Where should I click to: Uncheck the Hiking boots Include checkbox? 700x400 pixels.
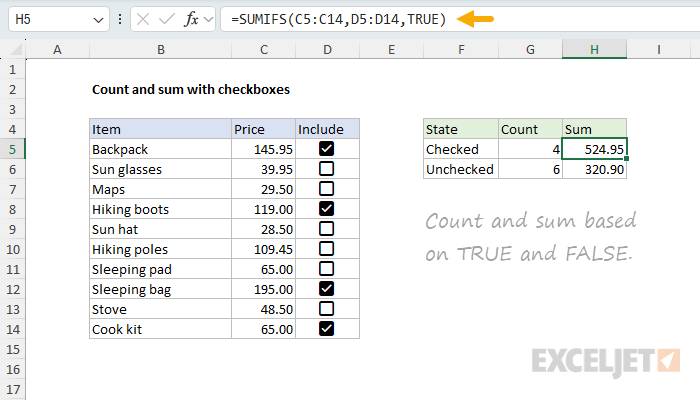click(x=326, y=208)
